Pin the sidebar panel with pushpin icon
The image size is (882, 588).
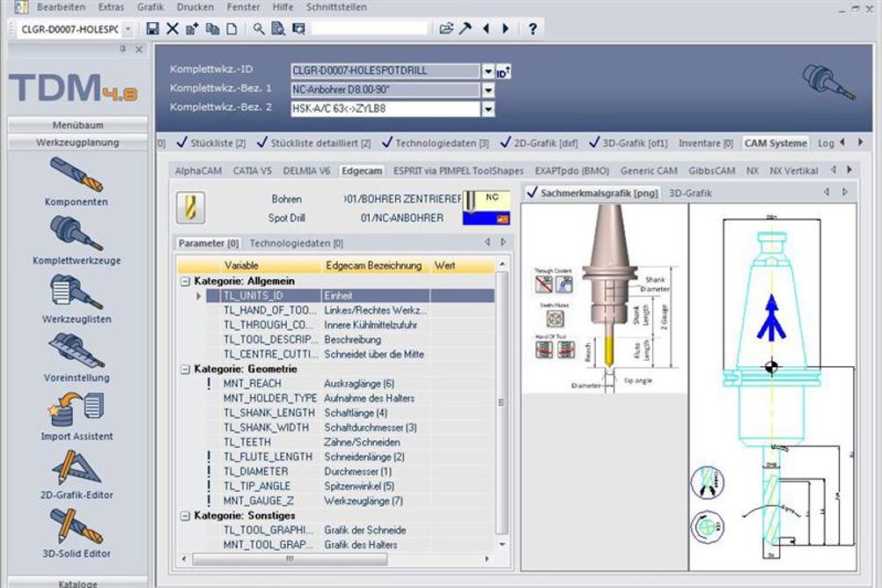122,49
